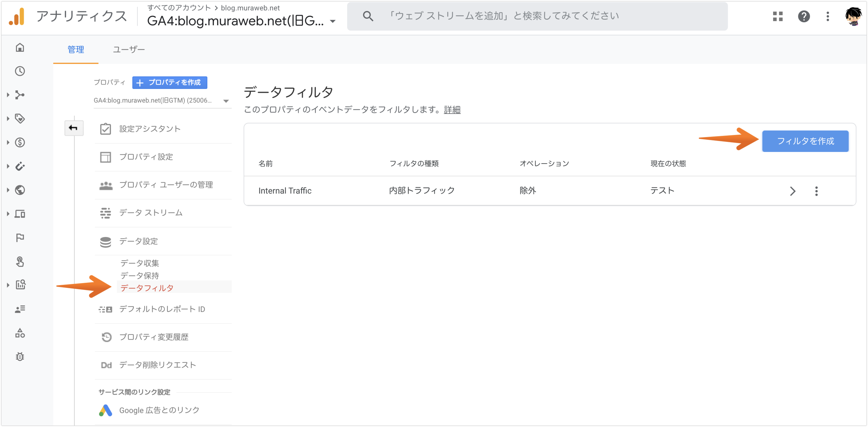The image size is (868, 427).
Task: Click the flag icon in the sidebar
Action: [x=20, y=237]
